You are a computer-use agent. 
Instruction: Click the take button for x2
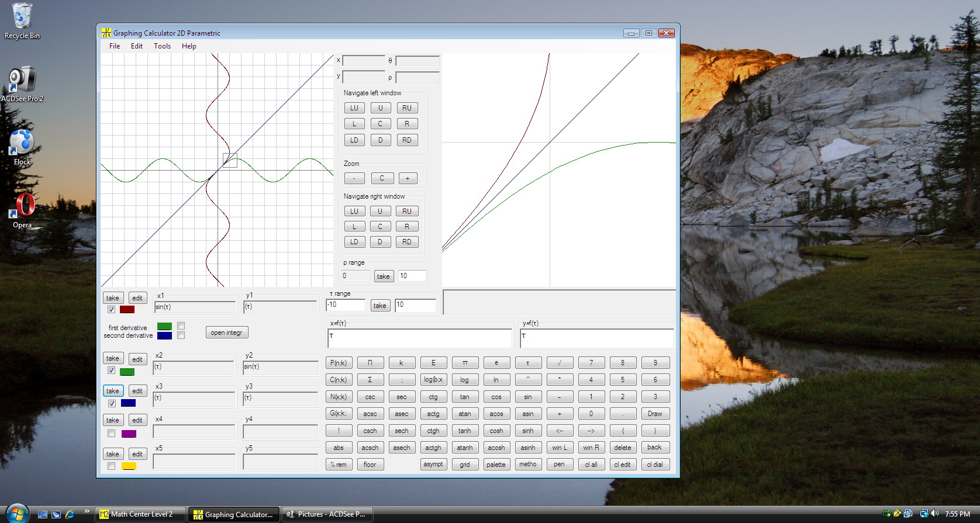pos(112,358)
